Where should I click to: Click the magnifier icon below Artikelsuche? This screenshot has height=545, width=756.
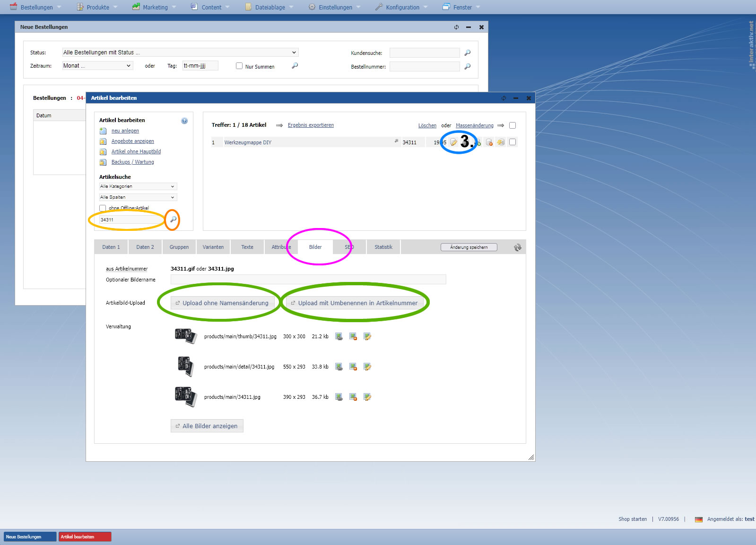coord(173,220)
